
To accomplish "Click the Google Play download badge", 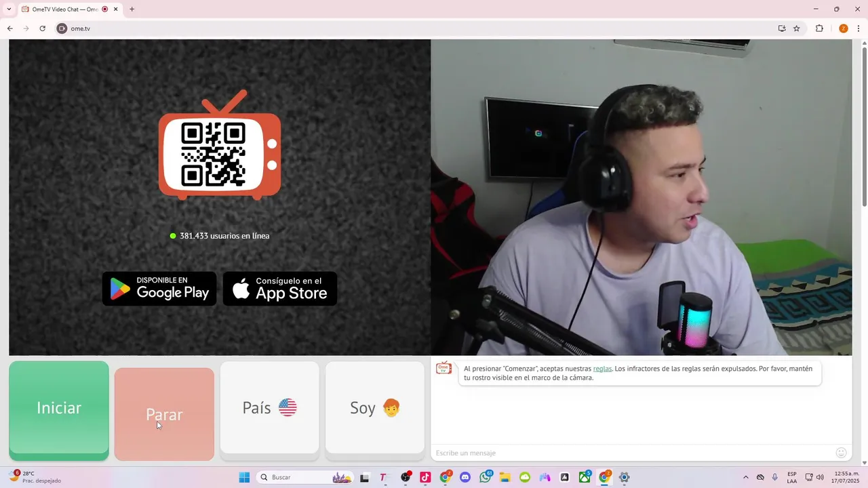I will [x=159, y=289].
